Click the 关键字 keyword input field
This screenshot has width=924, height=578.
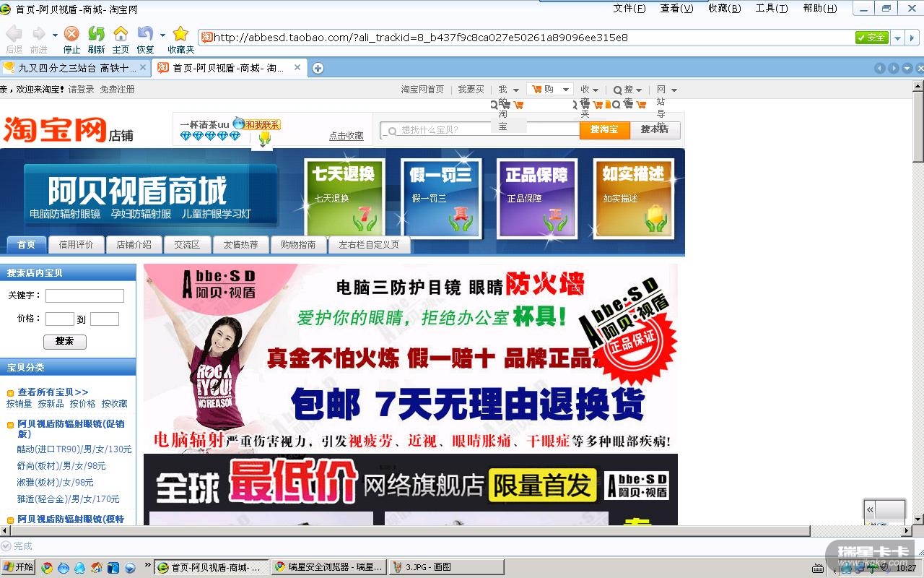[85, 296]
